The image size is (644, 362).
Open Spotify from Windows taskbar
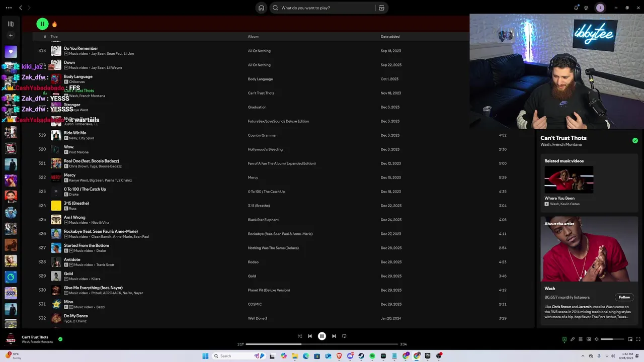[x=372, y=356]
